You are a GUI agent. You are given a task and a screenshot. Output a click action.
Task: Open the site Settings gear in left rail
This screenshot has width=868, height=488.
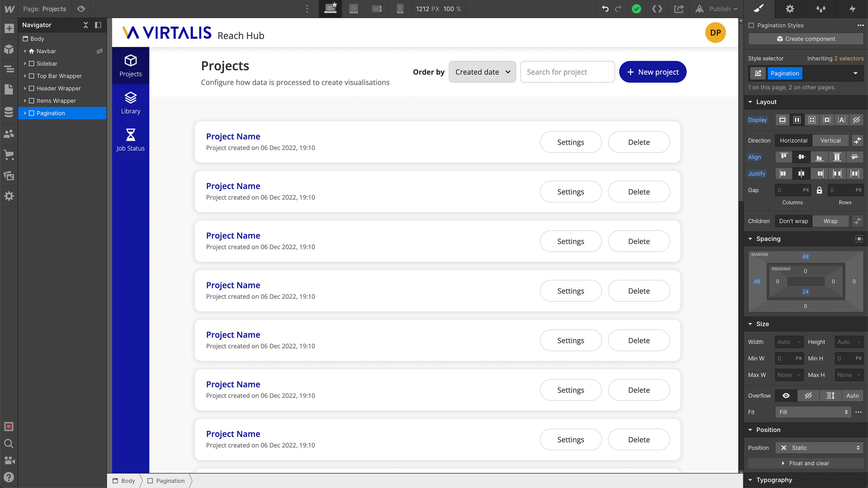coord(9,196)
